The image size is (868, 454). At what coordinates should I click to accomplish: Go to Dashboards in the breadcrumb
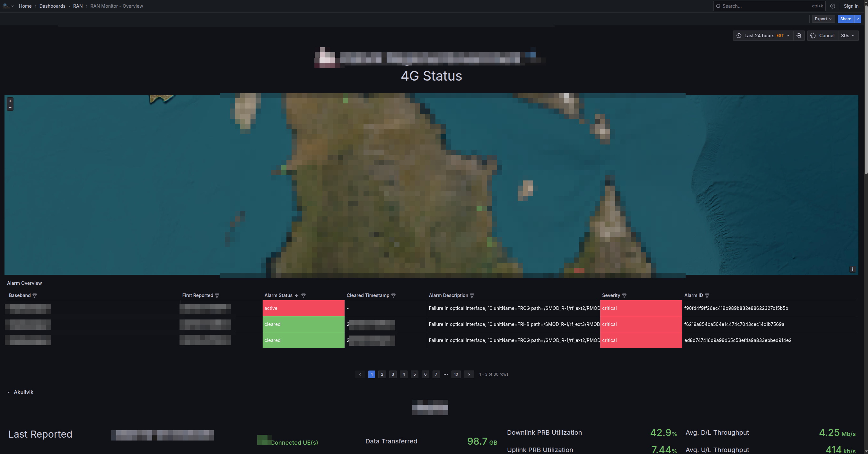tap(52, 6)
